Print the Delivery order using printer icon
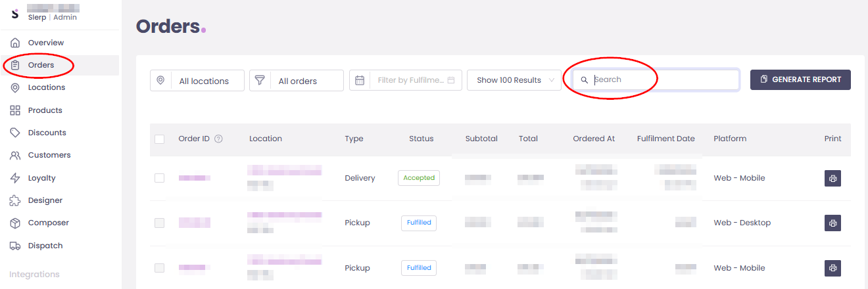 coord(832,178)
